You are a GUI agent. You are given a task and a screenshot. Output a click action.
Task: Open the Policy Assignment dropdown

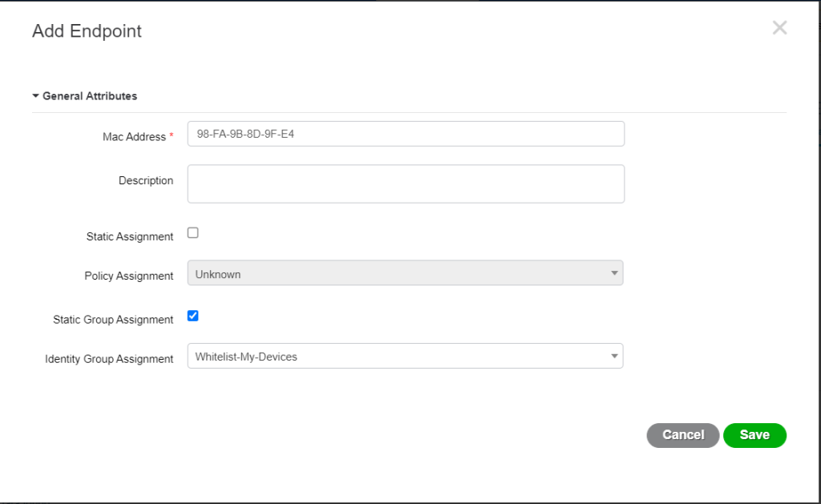[x=405, y=273]
